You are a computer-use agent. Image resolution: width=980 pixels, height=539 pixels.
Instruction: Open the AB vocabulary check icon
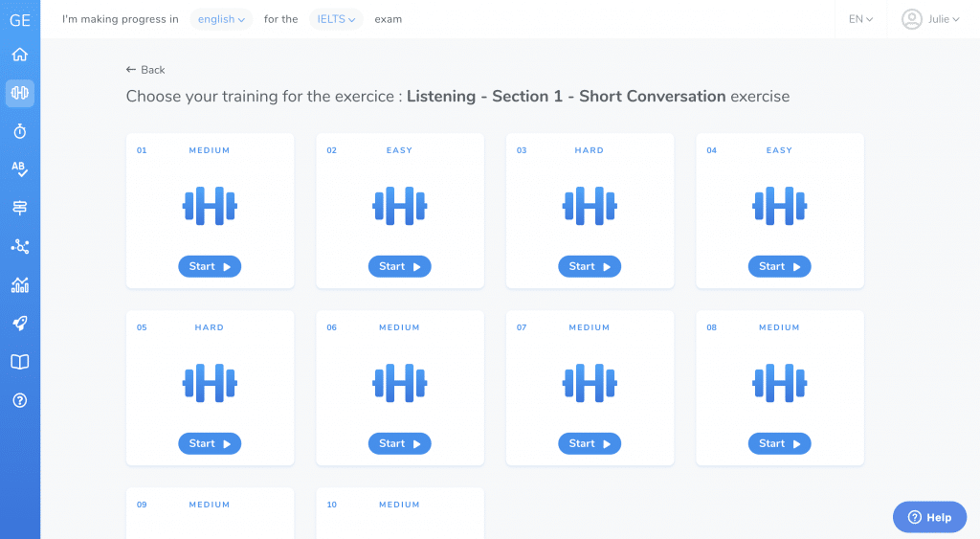click(x=20, y=169)
